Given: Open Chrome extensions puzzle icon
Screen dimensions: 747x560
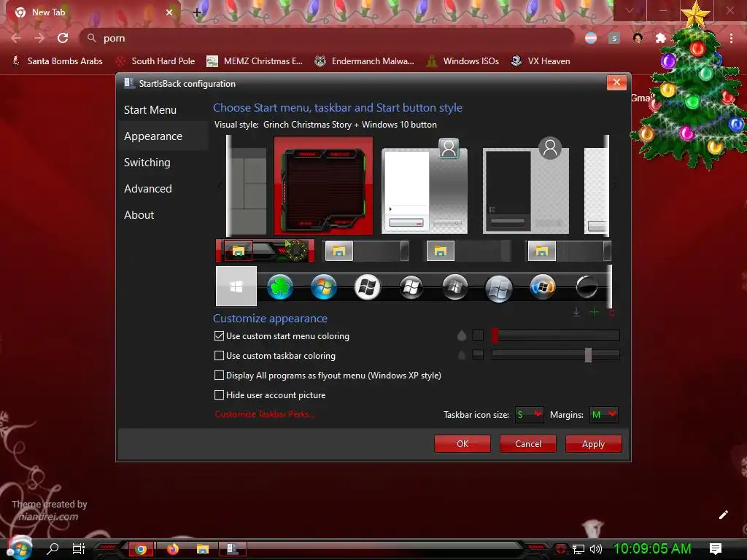Looking at the screenshot, I should [661, 38].
